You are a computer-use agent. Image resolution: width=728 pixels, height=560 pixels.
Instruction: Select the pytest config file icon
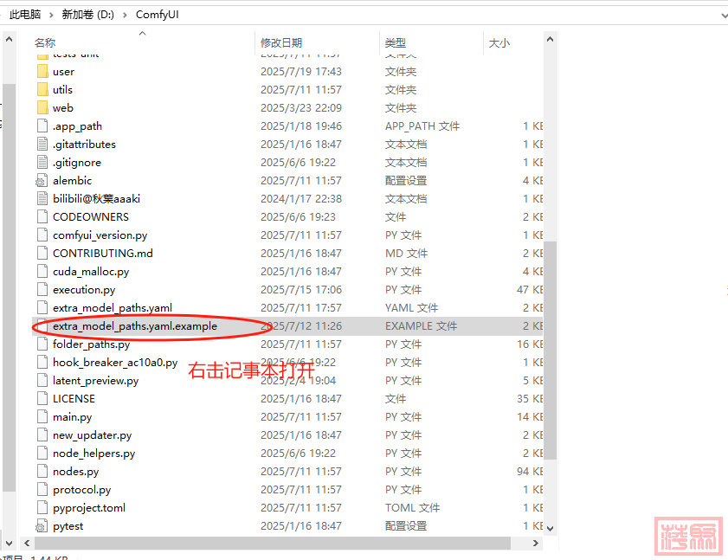point(42,526)
